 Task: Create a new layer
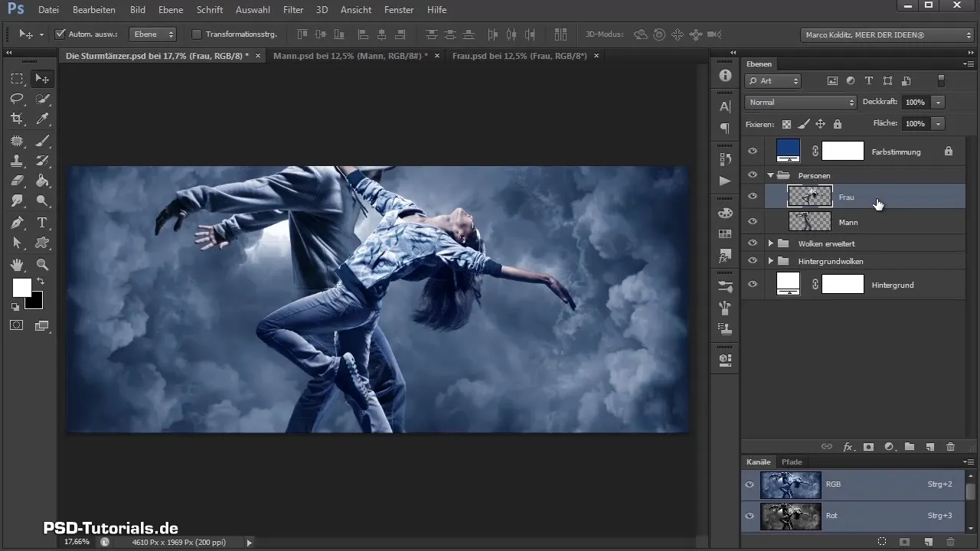[x=930, y=446]
